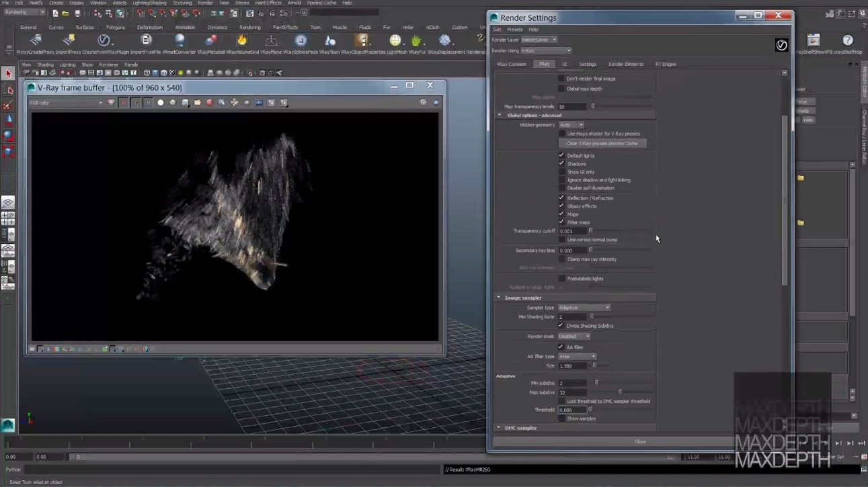Image resolution: width=868 pixels, height=487 pixels.
Task: Click the red stop render icon in frame buffer
Action: point(210,103)
